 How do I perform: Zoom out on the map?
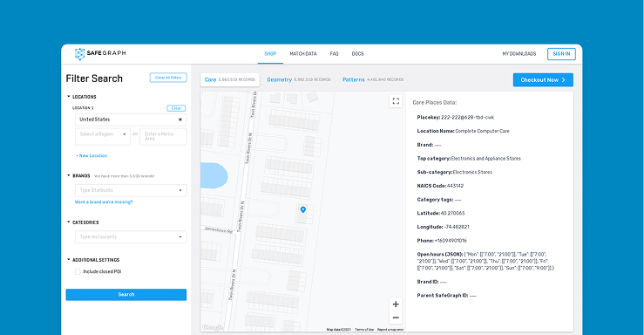(396, 318)
